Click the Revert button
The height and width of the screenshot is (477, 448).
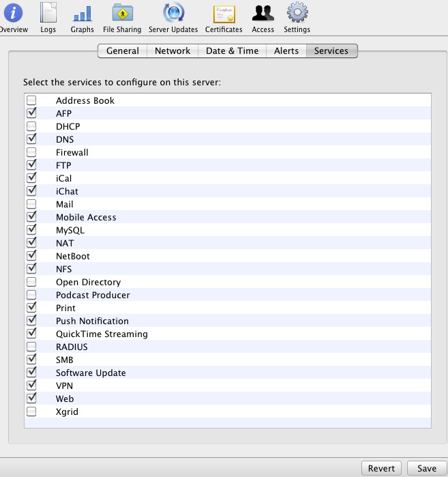(x=381, y=468)
